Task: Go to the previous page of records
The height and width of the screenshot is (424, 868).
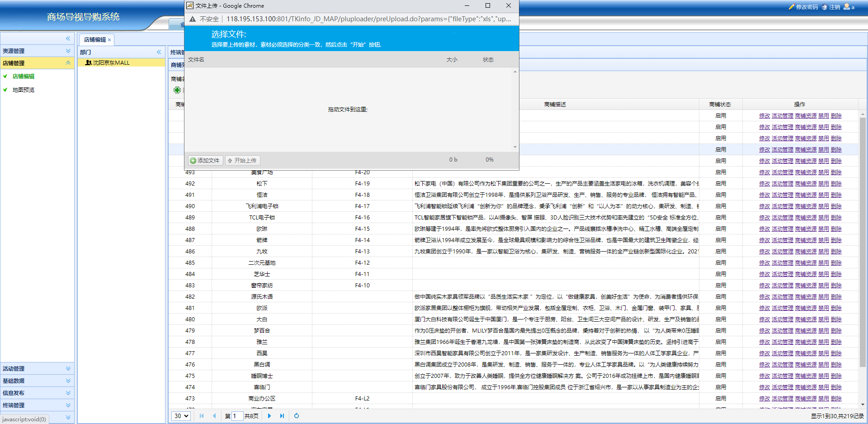Action: click(214, 416)
